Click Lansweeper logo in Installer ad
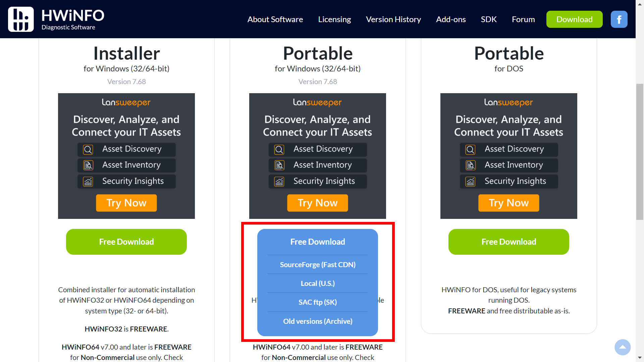The image size is (644, 362). tap(126, 103)
